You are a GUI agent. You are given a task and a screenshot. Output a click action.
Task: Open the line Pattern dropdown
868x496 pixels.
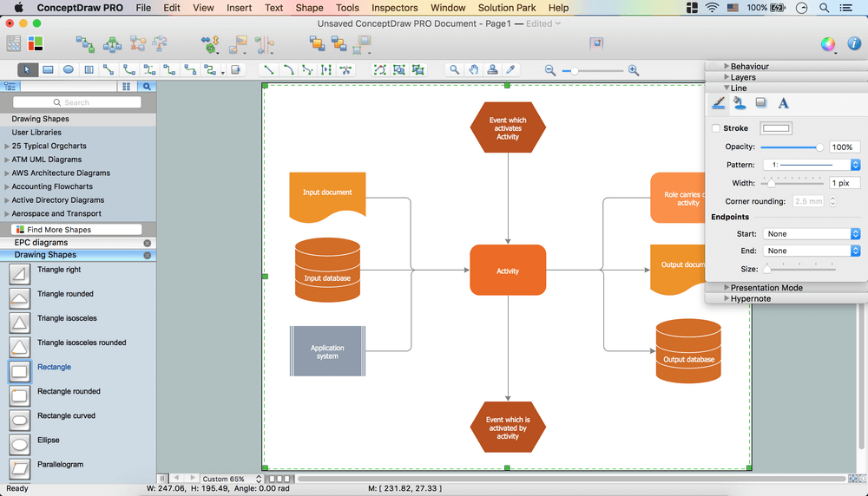pos(811,165)
